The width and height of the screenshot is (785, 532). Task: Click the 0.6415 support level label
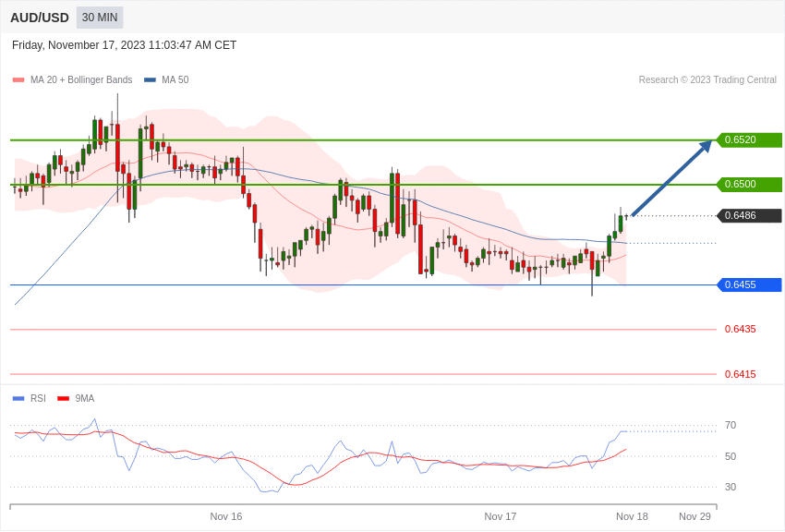pos(741,374)
